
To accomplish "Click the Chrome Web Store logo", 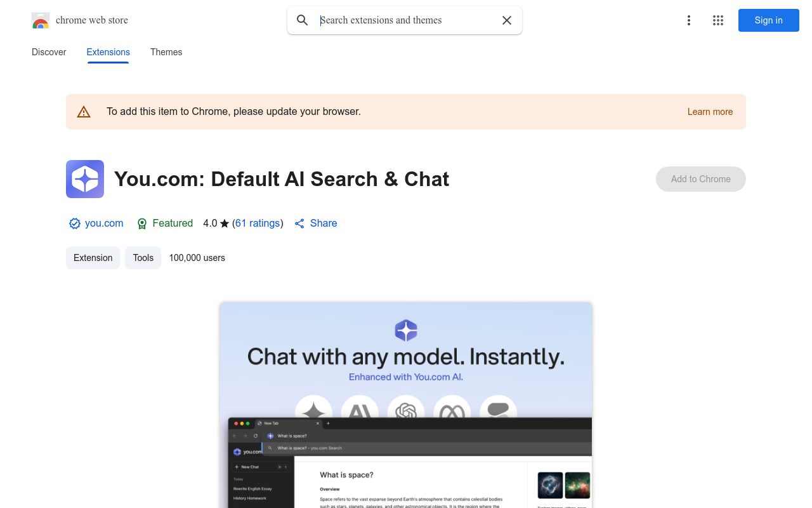I will coord(41,20).
